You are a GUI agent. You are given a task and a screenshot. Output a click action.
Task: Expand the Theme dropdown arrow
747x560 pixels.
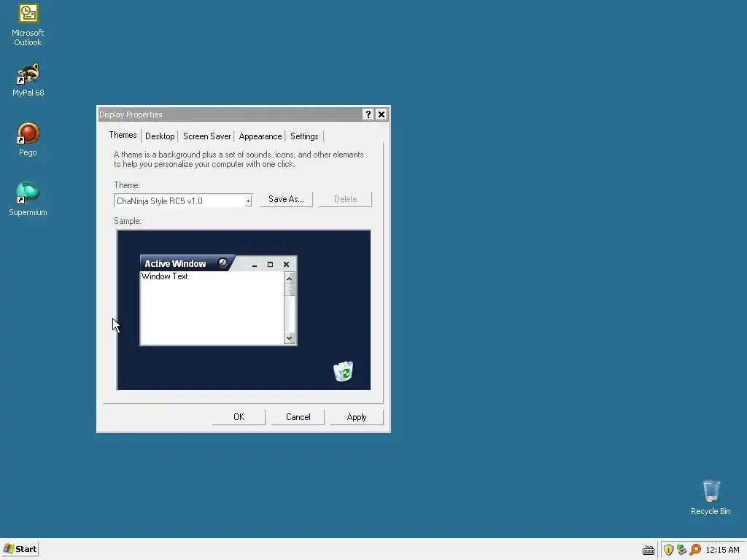(x=248, y=201)
